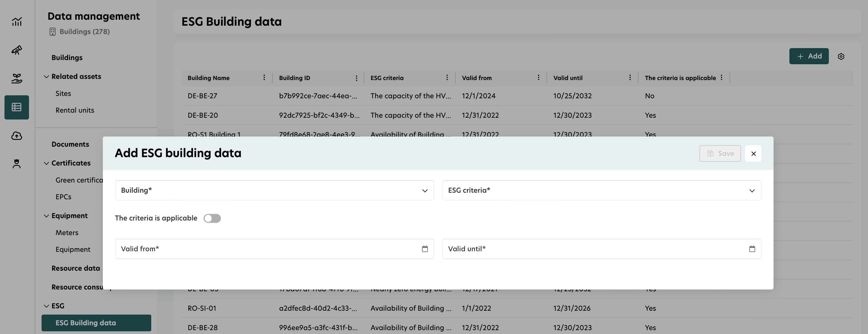The image size is (868, 334).
Task: Navigate to Rental units
Action: (75, 110)
